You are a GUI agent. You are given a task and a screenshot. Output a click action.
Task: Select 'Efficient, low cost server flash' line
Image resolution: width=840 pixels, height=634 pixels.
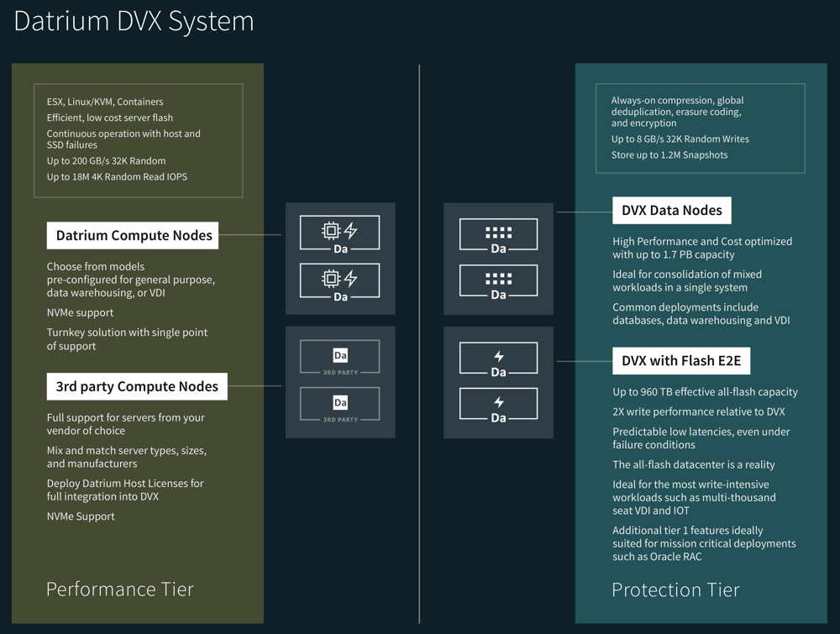click(x=110, y=118)
